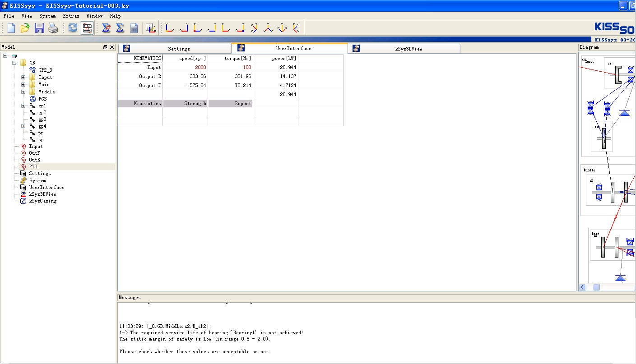Edit the Input torque value 100

point(231,67)
